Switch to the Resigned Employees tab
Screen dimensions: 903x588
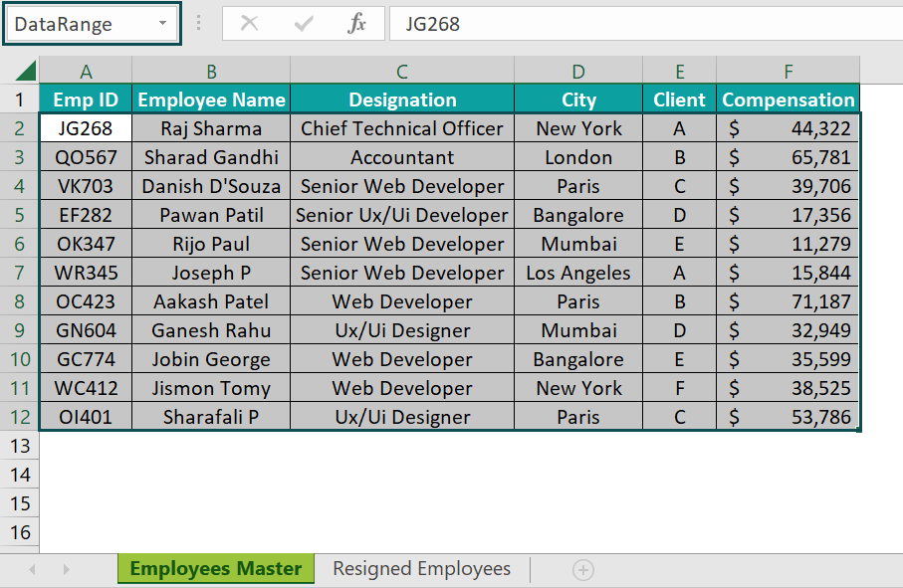(421, 569)
